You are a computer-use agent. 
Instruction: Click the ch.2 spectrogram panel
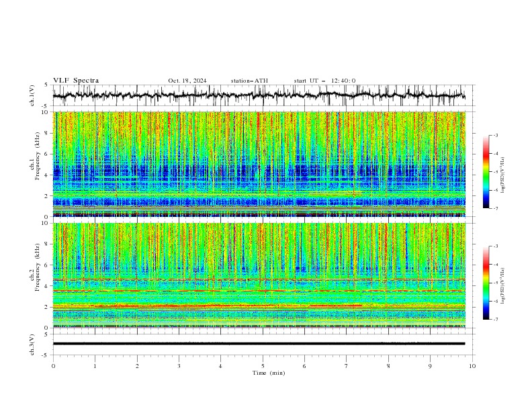259,275
